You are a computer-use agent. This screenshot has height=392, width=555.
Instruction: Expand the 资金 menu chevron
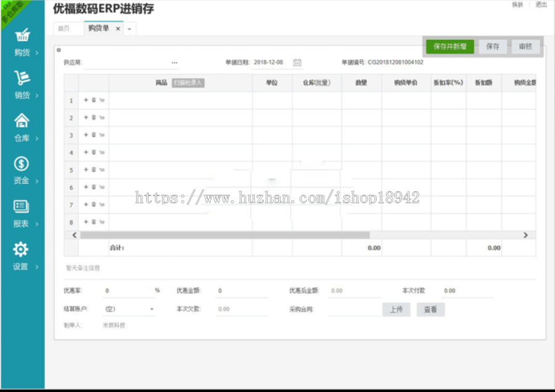37,181
